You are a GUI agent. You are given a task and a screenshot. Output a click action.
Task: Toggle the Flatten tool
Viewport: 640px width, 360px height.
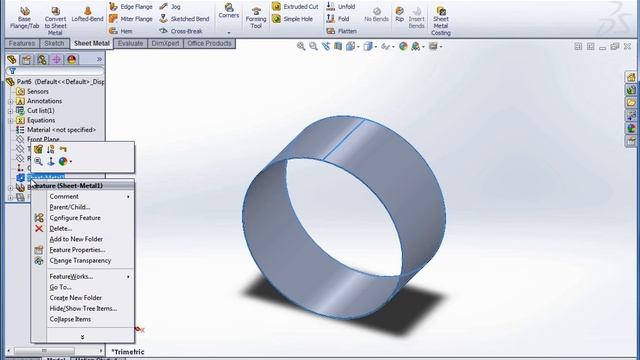[x=342, y=31]
